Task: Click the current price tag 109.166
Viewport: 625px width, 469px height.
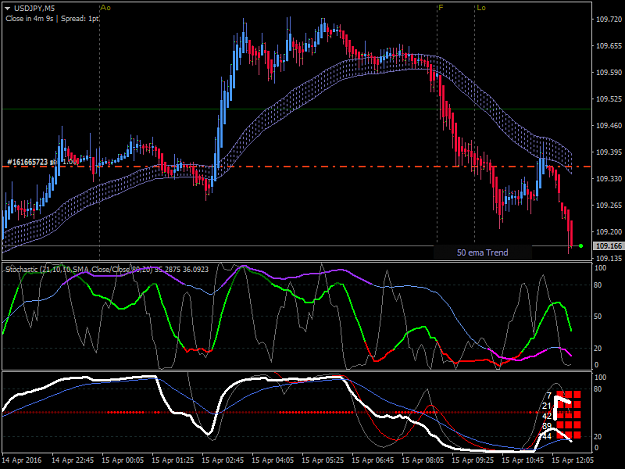Action: tap(608, 246)
